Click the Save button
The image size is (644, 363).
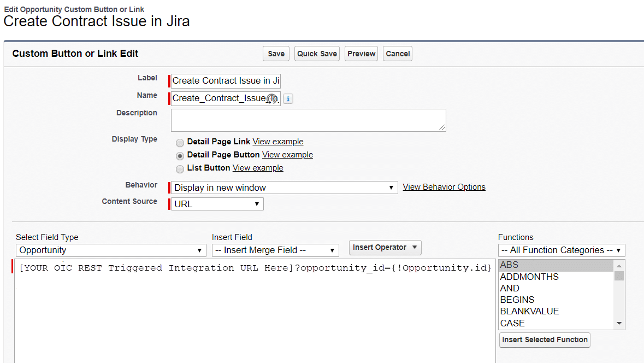[x=276, y=54]
